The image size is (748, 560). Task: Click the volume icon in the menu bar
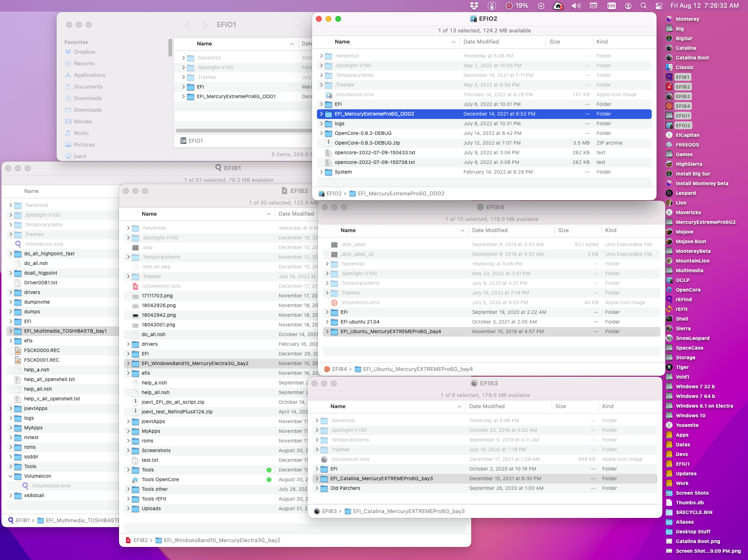point(576,6)
